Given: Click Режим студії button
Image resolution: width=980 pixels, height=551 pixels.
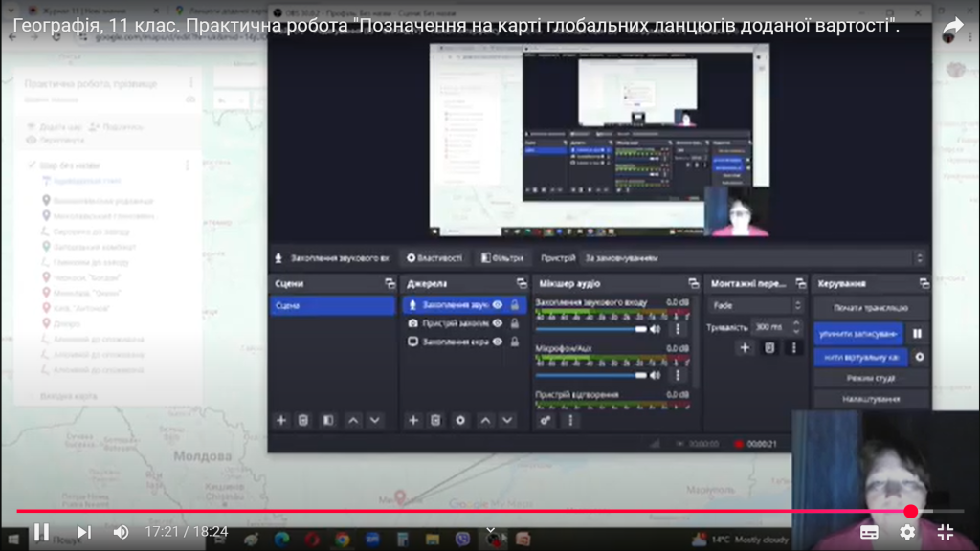Looking at the screenshot, I should click(871, 378).
